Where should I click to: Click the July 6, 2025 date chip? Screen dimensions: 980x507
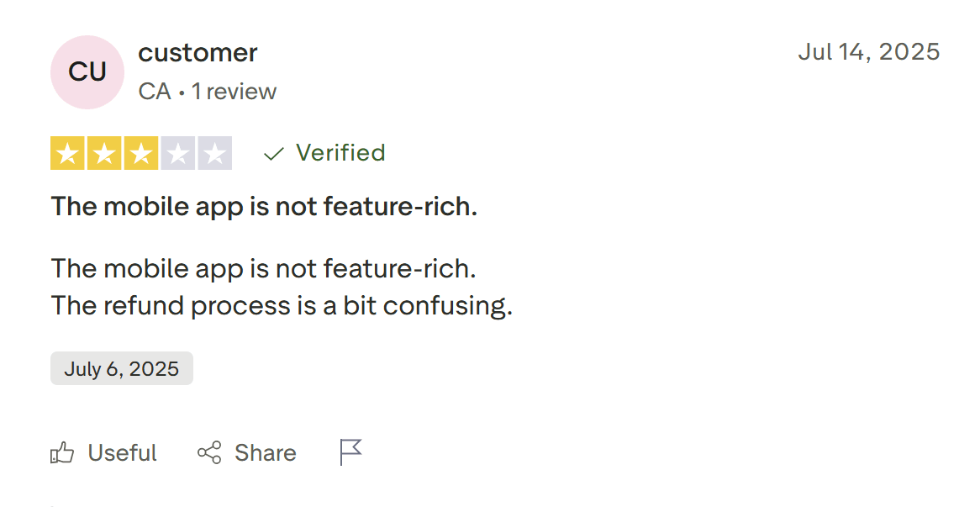coord(122,369)
